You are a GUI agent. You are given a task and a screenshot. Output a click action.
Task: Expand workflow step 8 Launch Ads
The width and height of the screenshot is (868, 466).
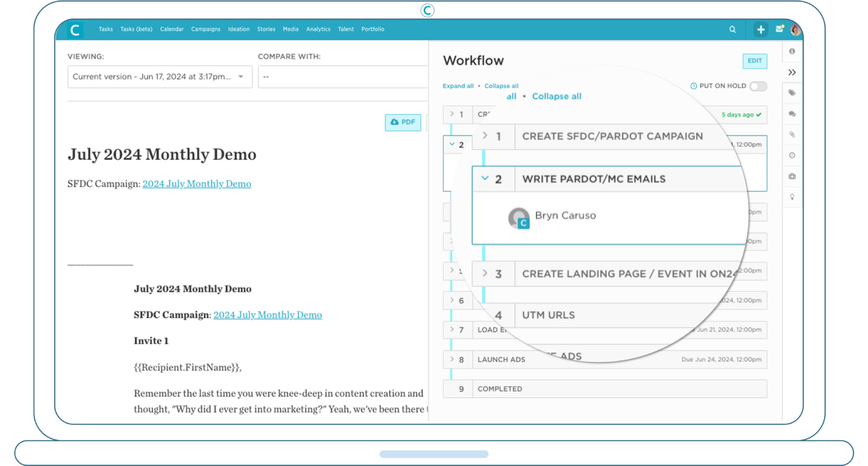[x=452, y=359]
